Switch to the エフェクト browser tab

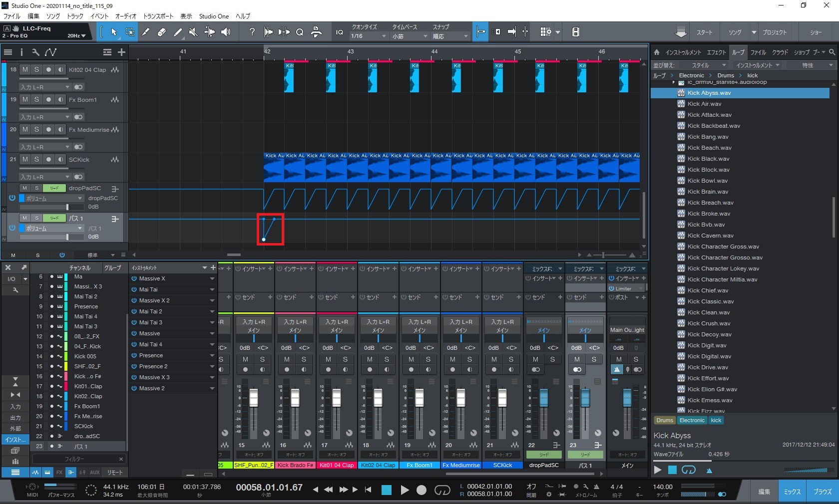click(717, 52)
